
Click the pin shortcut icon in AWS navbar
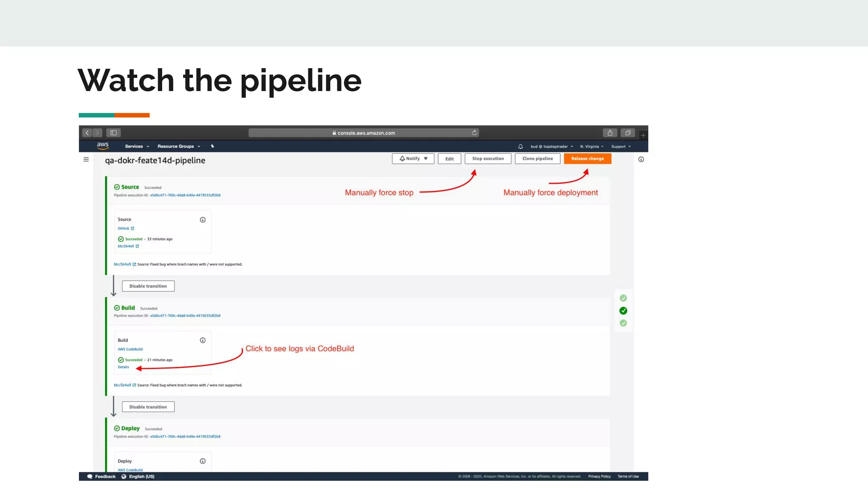tap(212, 146)
